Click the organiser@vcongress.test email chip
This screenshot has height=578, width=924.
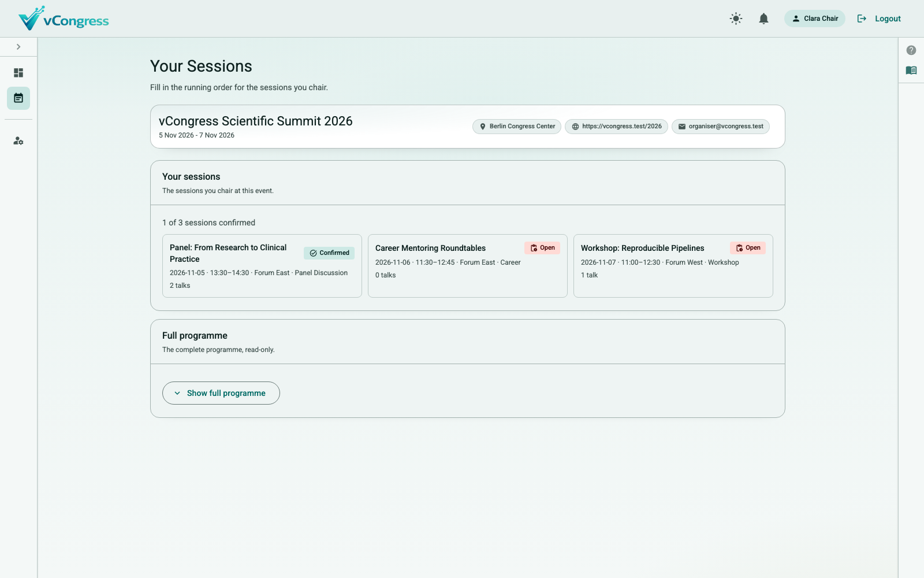[x=720, y=127]
